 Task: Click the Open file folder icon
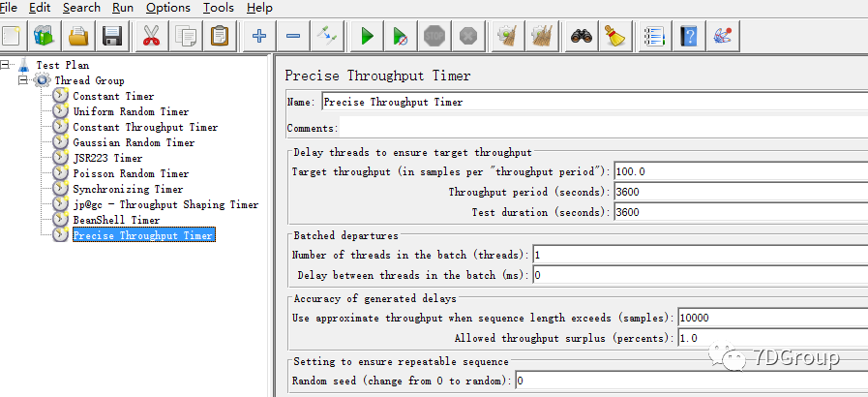coord(78,37)
